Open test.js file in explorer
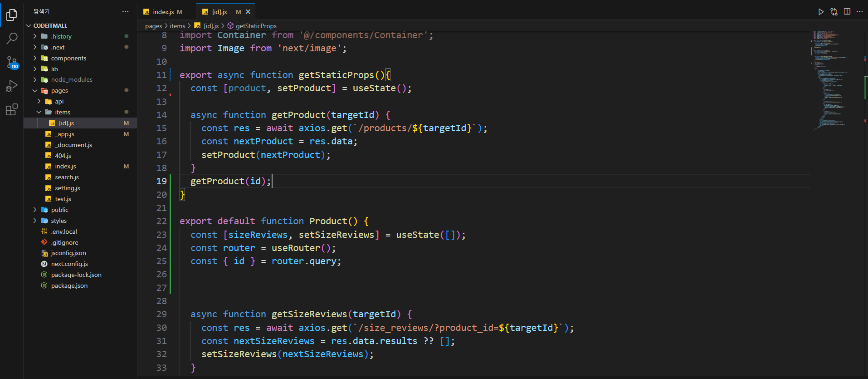 click(80, 199)
